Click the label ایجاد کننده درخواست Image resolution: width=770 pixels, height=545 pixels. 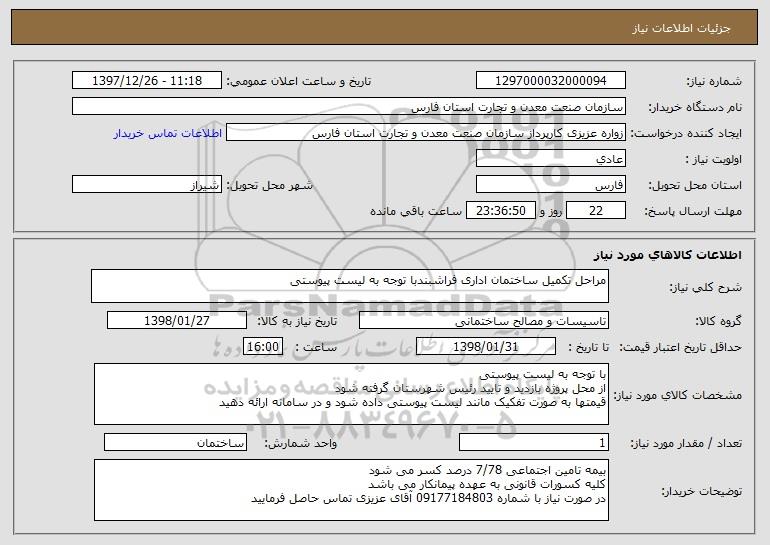[x=686, y=133]
